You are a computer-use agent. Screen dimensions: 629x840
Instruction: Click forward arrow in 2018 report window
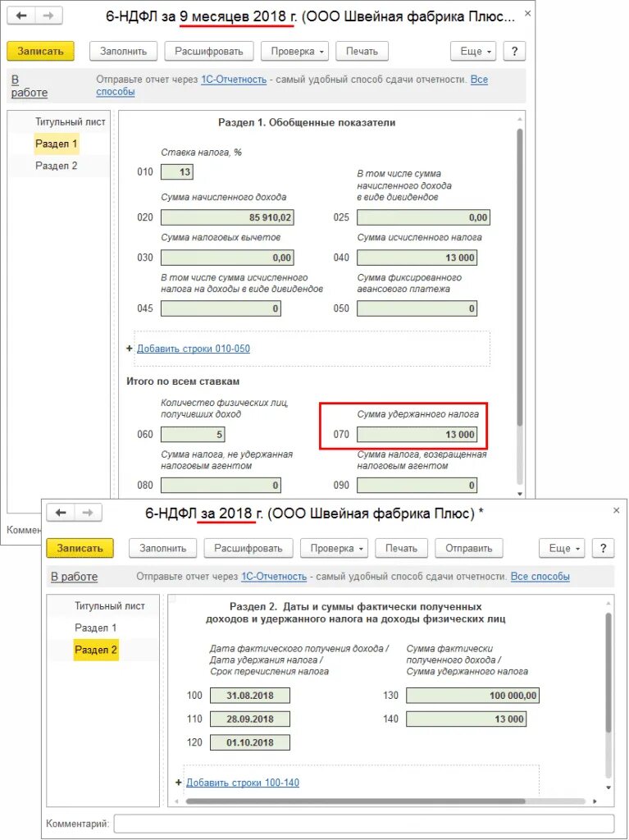coord(88,513)
